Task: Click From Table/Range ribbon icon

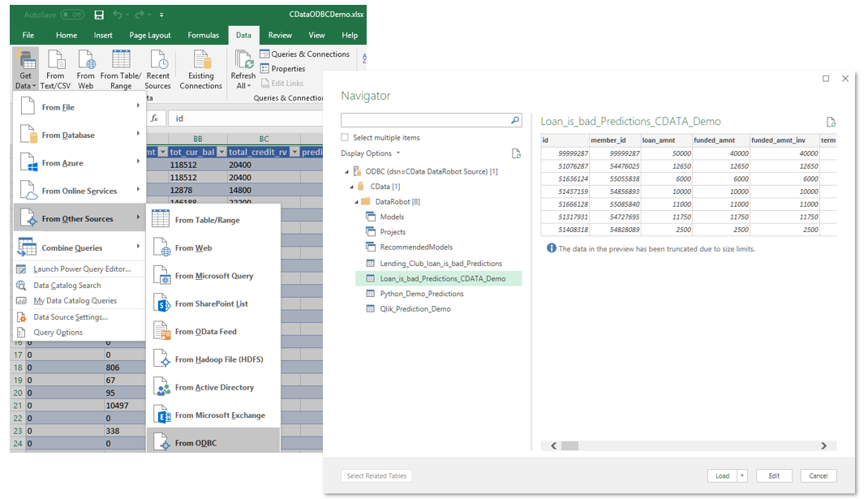Action: click(x=121, y=69)
